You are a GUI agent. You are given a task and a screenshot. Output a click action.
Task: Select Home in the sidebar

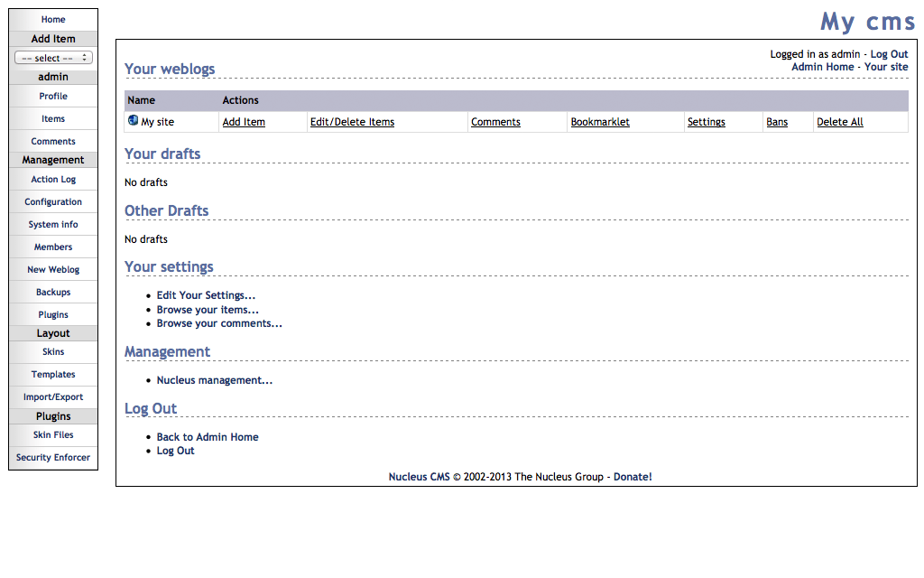52,19
